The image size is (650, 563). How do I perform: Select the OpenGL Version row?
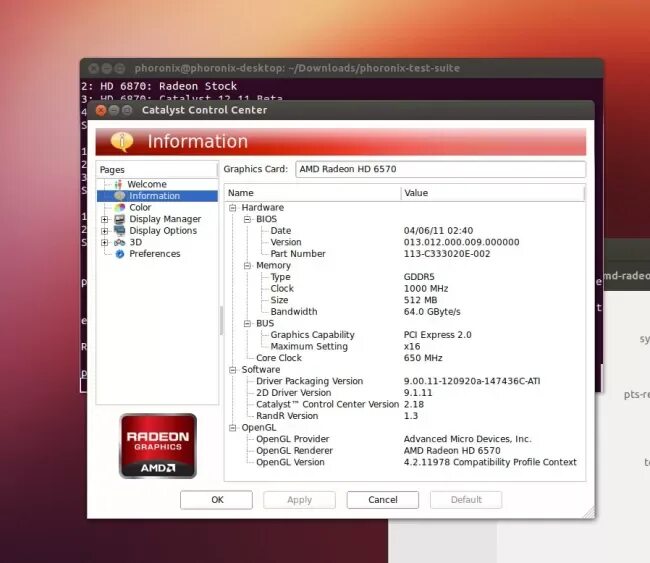tap(405, 462)
